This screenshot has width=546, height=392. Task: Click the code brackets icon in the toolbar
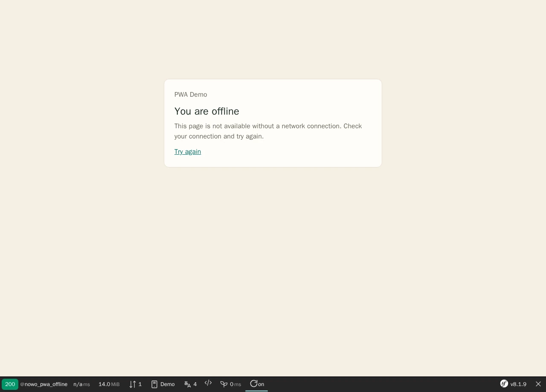click(x=208, y=383)
